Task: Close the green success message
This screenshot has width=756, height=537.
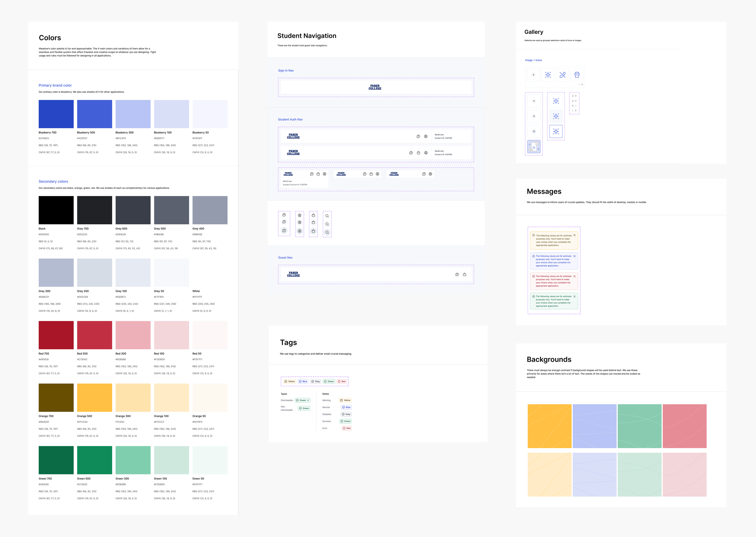Action: [x=574, y=297]
